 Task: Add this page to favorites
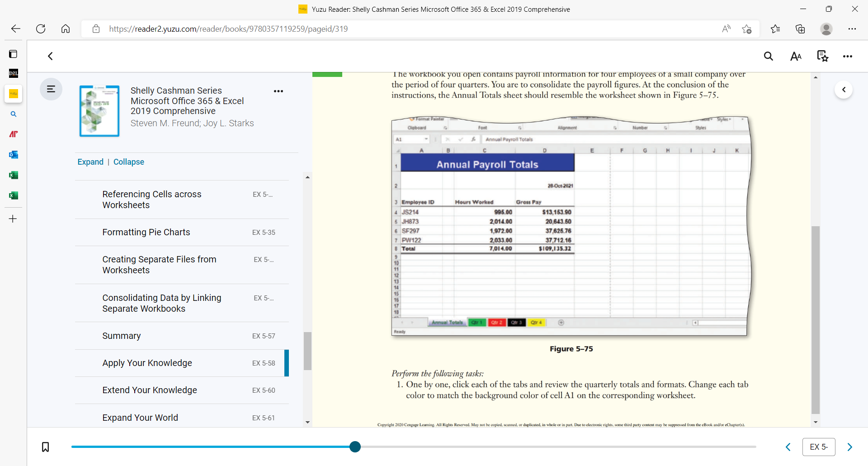click(746, 29)
